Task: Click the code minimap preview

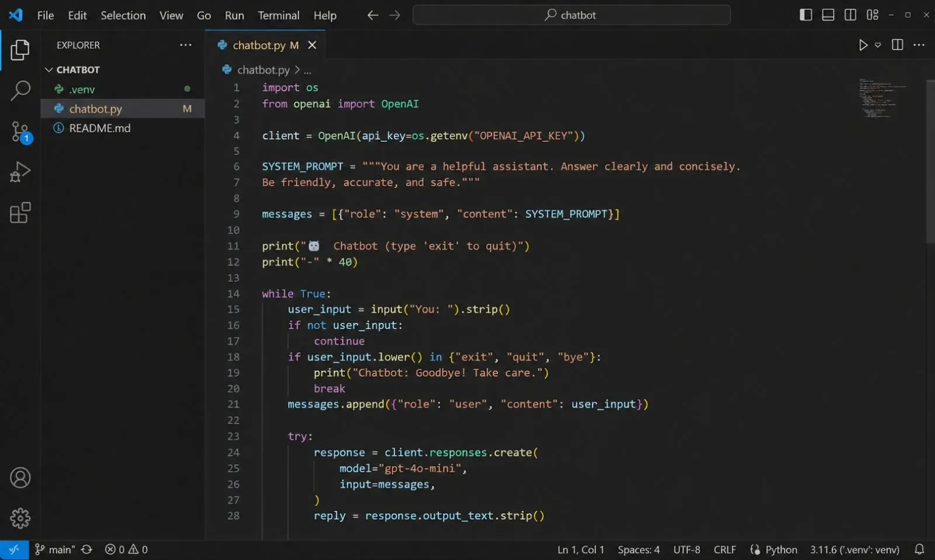Action: [x=884, y=98]
